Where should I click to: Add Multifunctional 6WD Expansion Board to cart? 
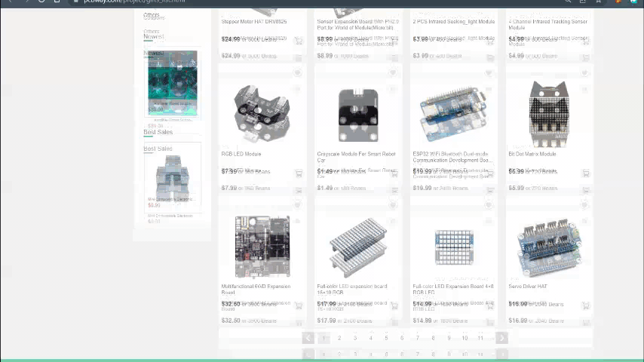299,305
